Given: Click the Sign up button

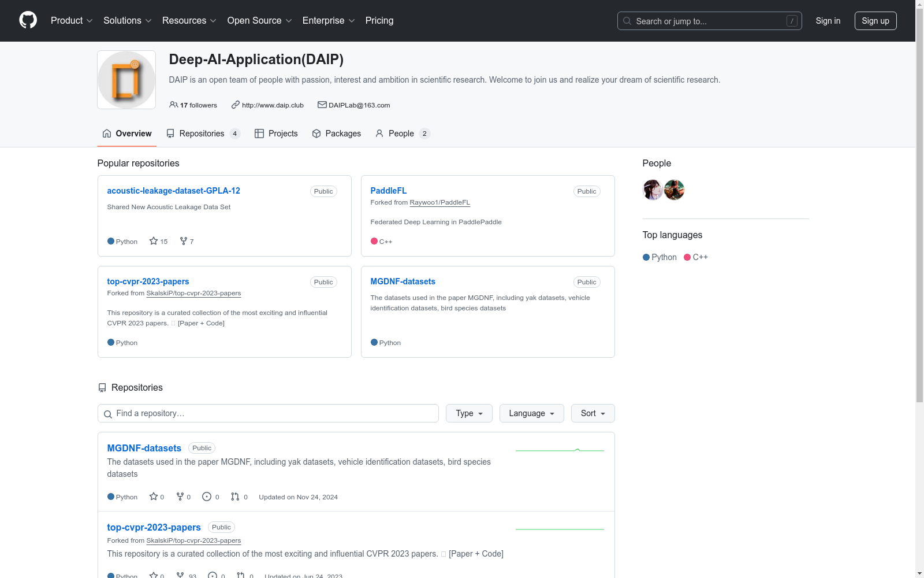Looking at the screenshot, I should tap(875, 21).
